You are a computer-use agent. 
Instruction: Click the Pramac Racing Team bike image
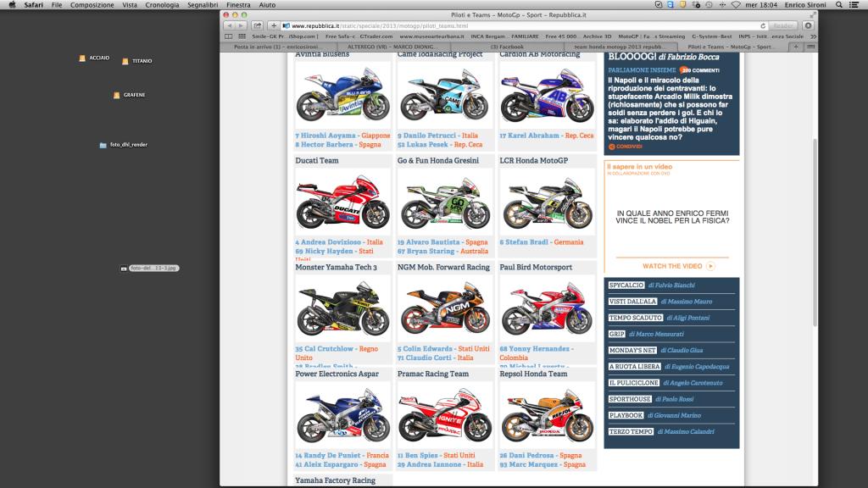tap(444, 415)
